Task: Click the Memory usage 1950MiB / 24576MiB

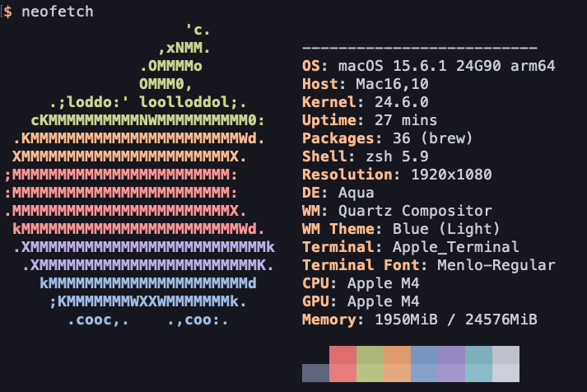Action: point(455,320)
